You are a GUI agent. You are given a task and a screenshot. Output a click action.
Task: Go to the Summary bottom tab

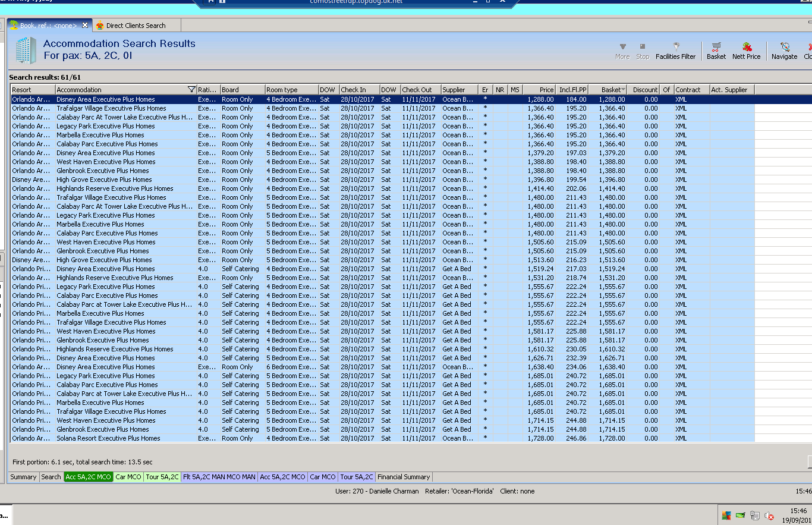23,477
